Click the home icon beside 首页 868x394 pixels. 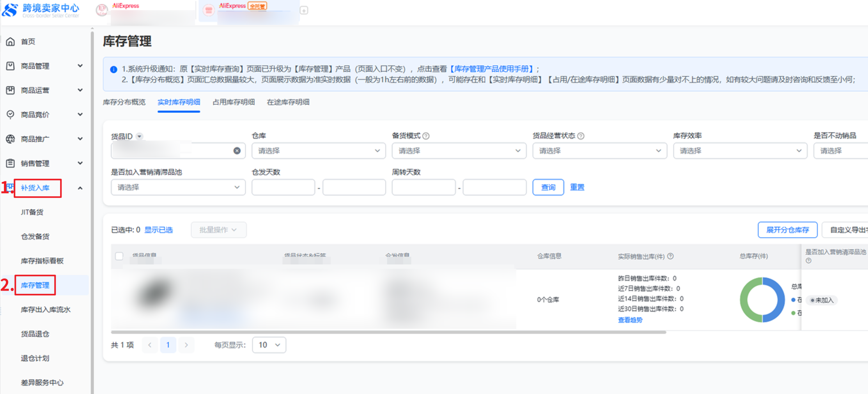point(11,41)
